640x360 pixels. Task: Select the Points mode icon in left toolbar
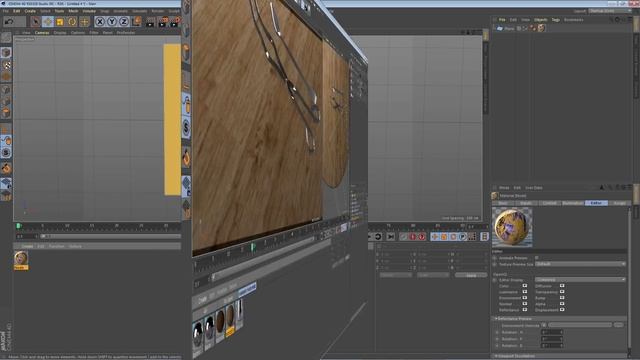click(x=6, y=89)
